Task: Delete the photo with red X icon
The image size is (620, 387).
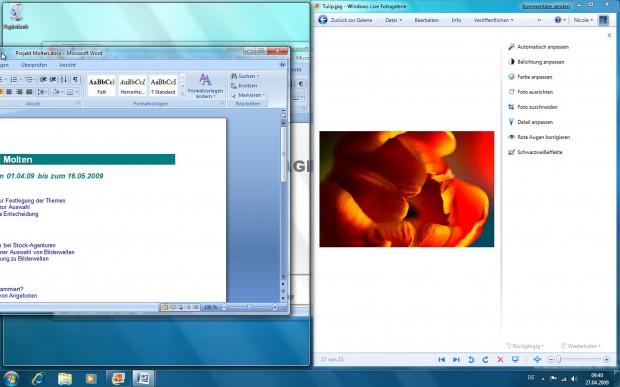Action: pyautogui.click(x=500, y=359)
